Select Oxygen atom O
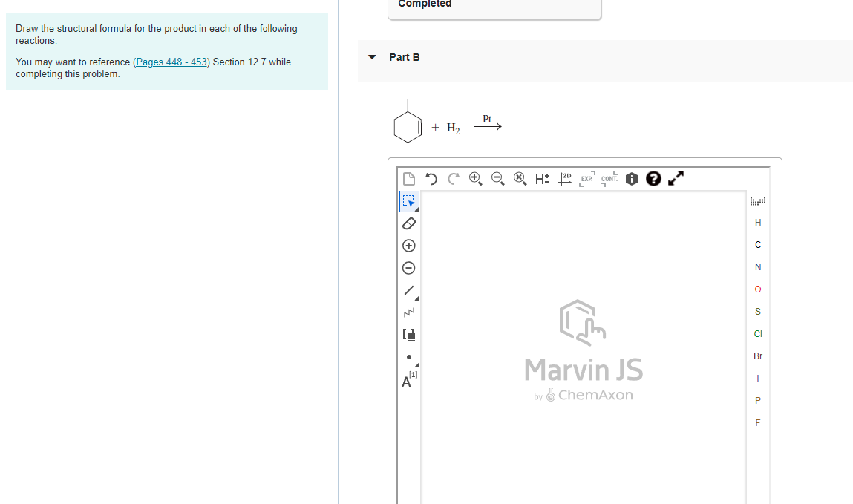Image resolution: width=853 pixels, height=504 pixels. pos(758,289)
